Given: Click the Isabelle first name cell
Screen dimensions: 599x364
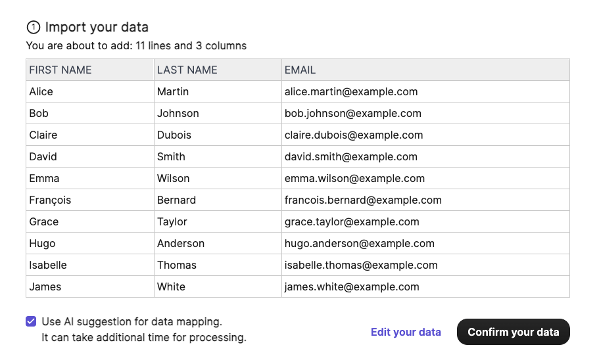Looking at the screenshot, I should [x=48, y=265].
